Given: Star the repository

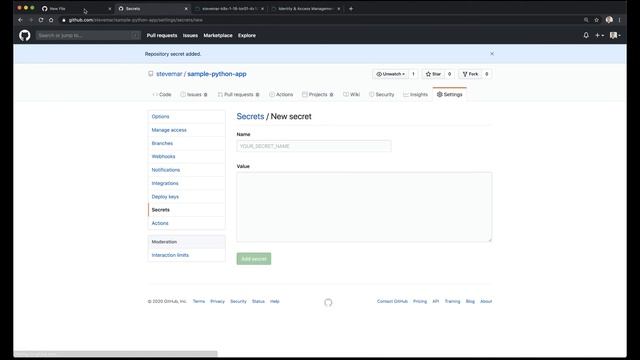Looking at the screenshot, I should pos(433,74).
